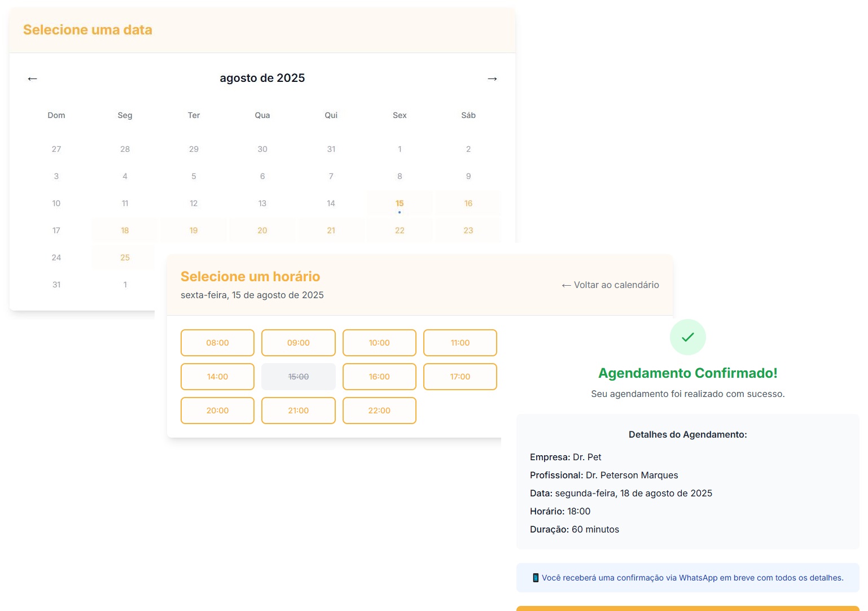868x611 pixels.
Task: Open the calendar via 'Voltar ao calendário'
Action: (x=610, y=285)
